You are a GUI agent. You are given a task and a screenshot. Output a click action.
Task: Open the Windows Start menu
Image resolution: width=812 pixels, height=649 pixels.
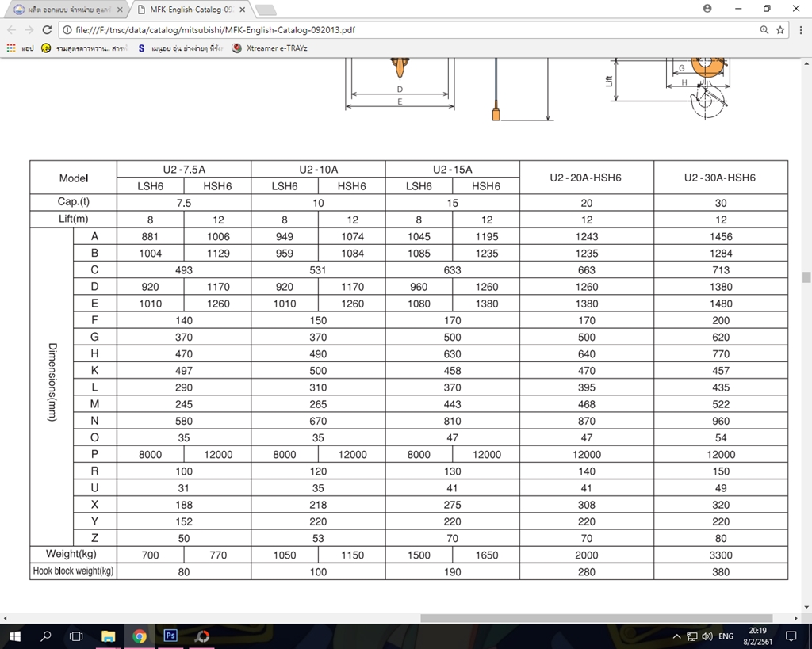click(x=14, y=636)
